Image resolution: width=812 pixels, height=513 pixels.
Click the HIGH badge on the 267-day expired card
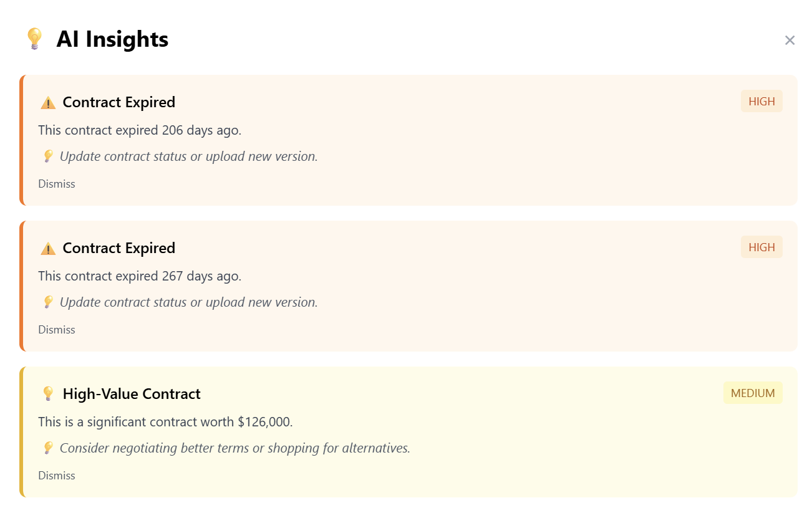(x=761, y=247)
